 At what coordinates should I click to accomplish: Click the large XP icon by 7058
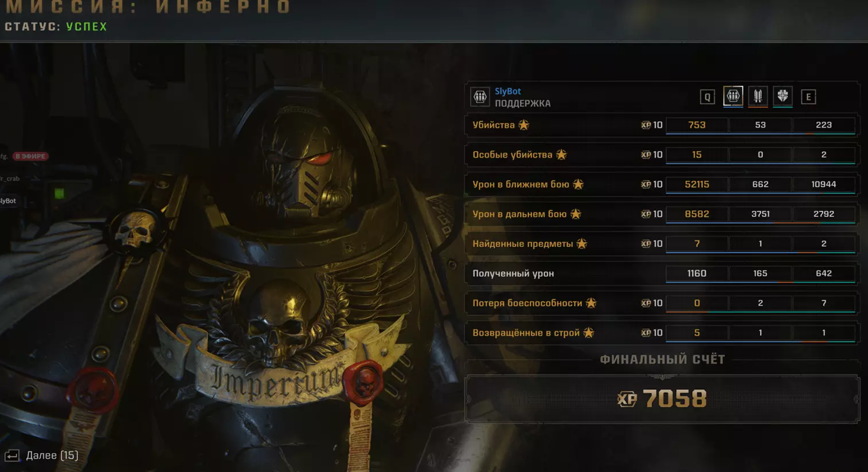[627, 399]
